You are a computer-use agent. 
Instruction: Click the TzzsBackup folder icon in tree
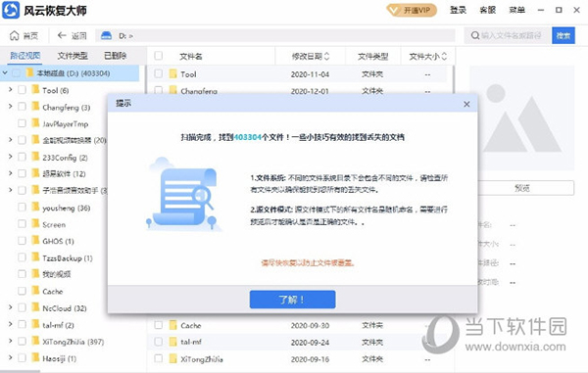35,257
